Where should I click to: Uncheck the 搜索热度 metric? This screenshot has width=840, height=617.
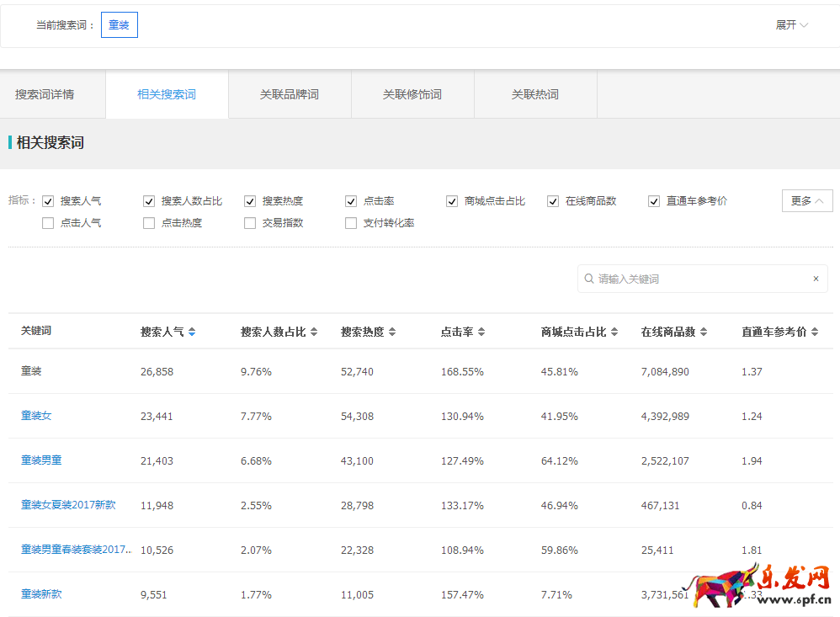click(249, 200)
